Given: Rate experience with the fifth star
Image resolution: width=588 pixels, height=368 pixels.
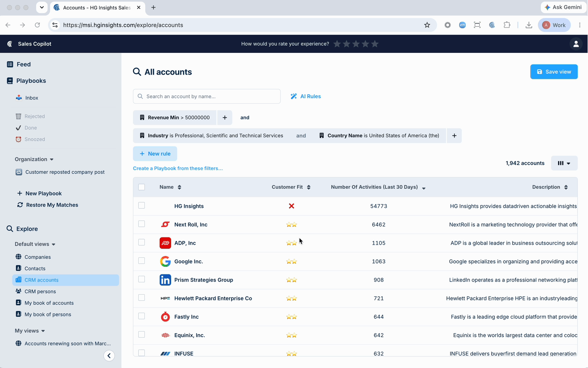Looking at the screenshot, I should pyautogui.click(x=375, y=44).
